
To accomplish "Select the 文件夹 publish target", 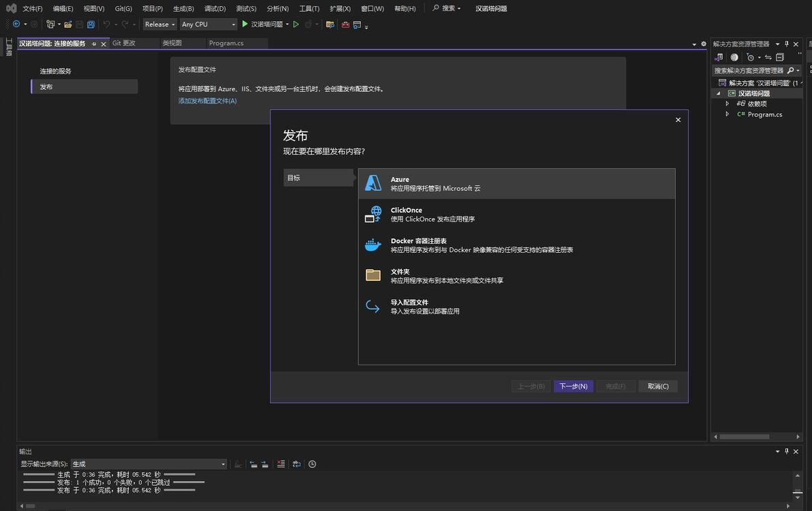I will click(516, 275).
